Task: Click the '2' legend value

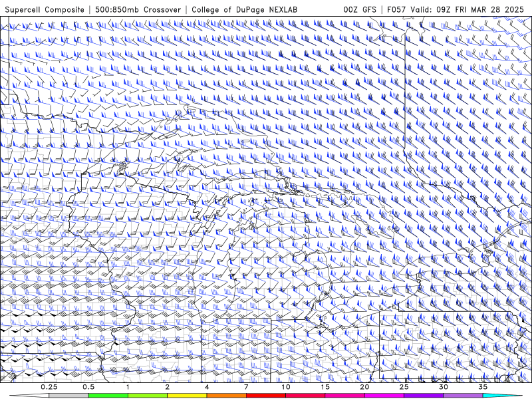Action: [x=168, y=387]
